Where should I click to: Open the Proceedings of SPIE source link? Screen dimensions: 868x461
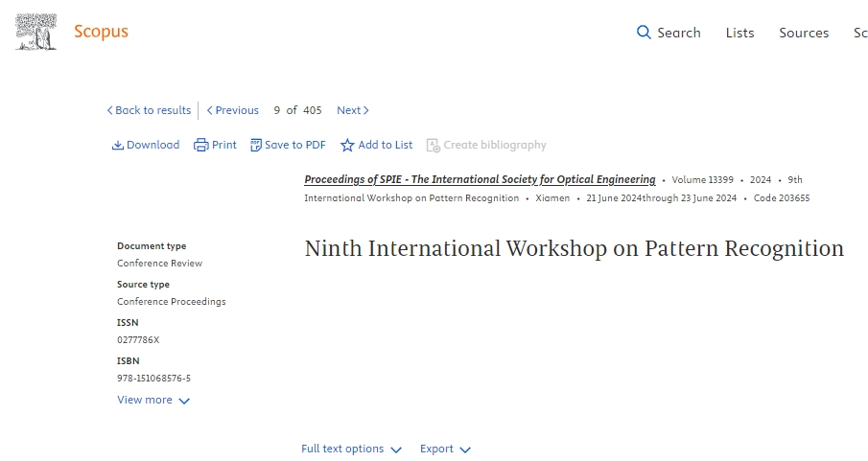tap(480, 179)
